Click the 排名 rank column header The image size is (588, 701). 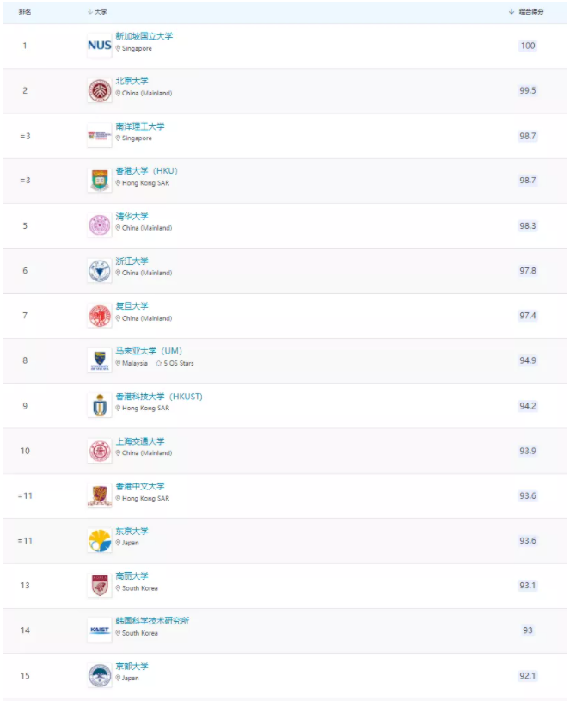coord(25,12)
